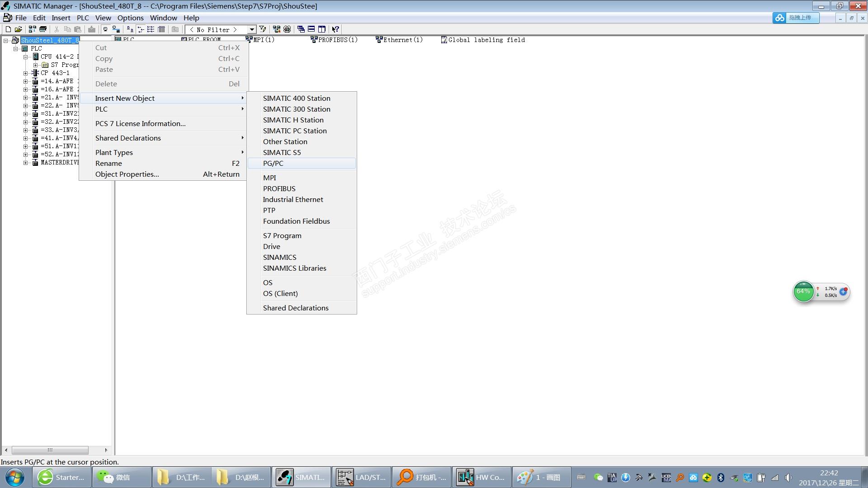Click the Open Project folder icon
868x488 pixels.
pyautogui.click(x=19, y=29)
